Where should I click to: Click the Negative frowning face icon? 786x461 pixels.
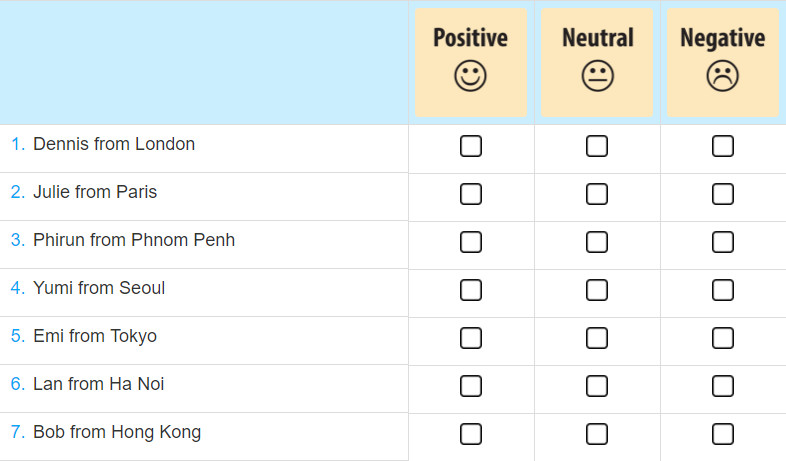[x=722, y=76]
